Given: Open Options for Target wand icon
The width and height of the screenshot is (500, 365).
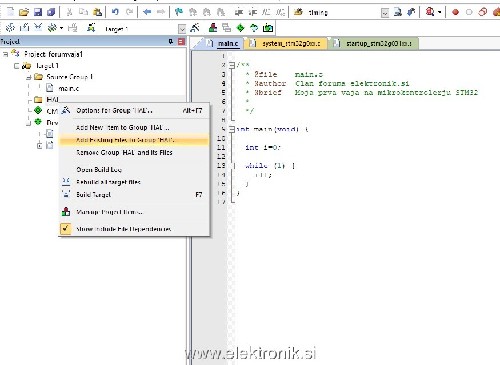Looking at the screenshot, I should point(195,28).
